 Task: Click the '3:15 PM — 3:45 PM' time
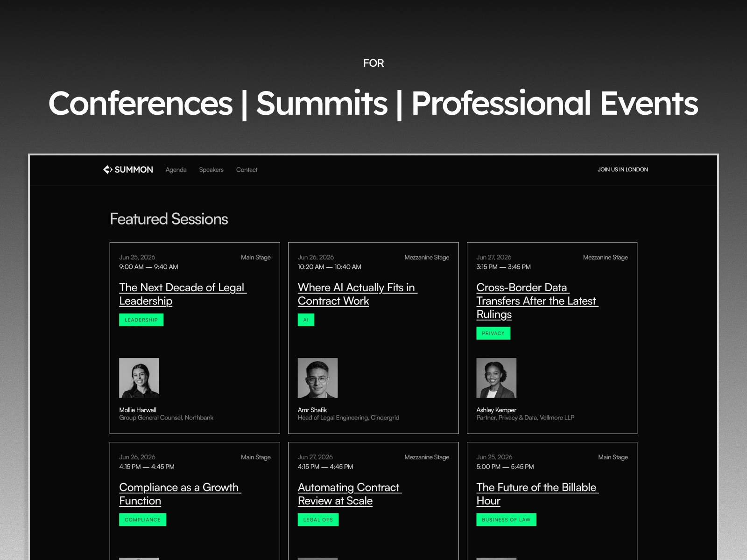tap(503, 267)
